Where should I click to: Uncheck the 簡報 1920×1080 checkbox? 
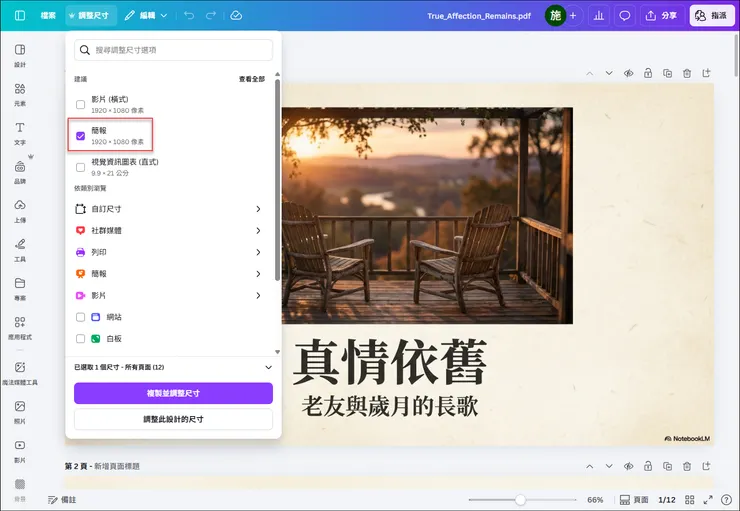click(x=81, y=136)
